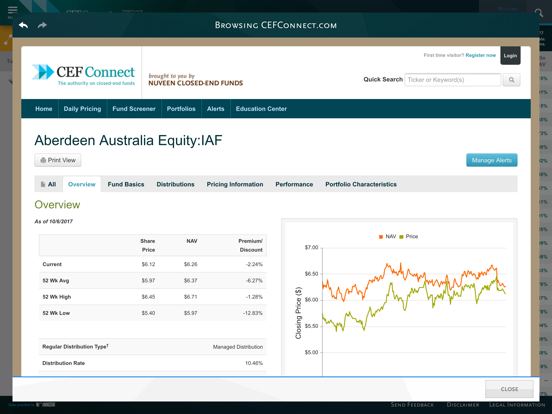
Task: Click the Print View button
Action: pos(58,160)
